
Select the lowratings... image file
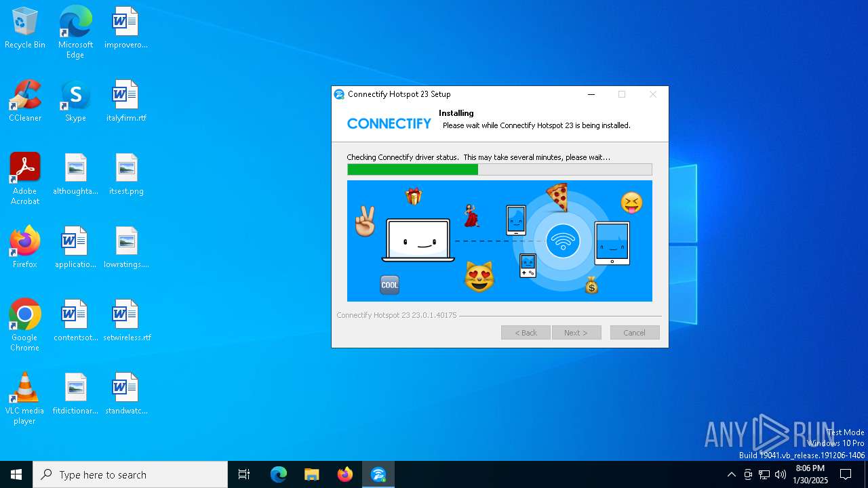pyautogui.click(x=125, y=248)
